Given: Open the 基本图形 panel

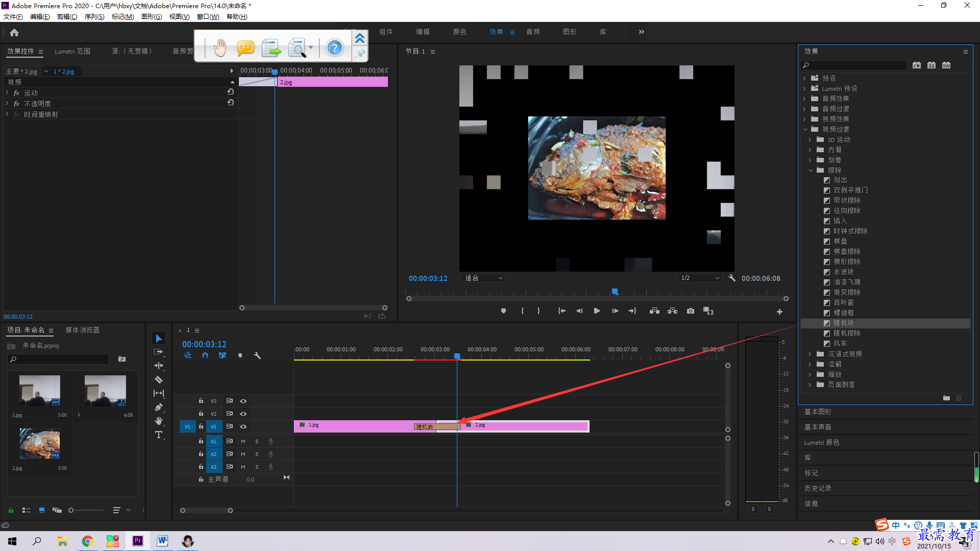Looking at the screenshot, I should tap(818, 412).
